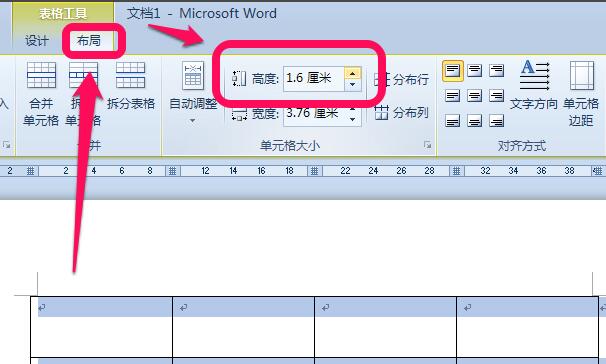Select the Align Center Right icon
The height and width of the screenshot is (364, 606).
click(x=497, y=95)
